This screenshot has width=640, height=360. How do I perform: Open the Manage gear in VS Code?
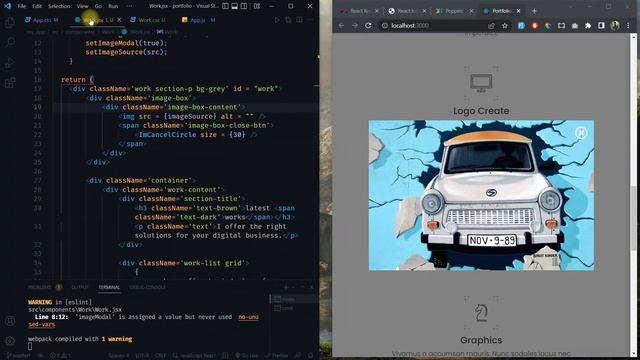(10, 341)
